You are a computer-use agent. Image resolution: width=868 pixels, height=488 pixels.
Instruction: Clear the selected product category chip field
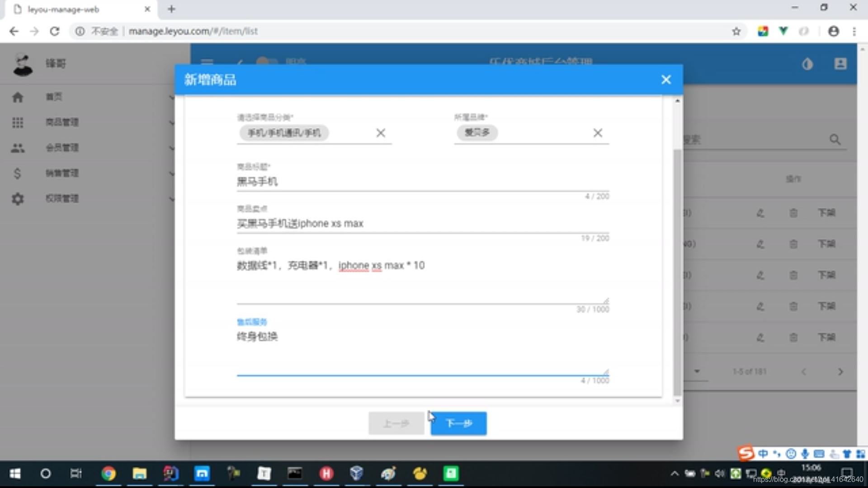381,133
